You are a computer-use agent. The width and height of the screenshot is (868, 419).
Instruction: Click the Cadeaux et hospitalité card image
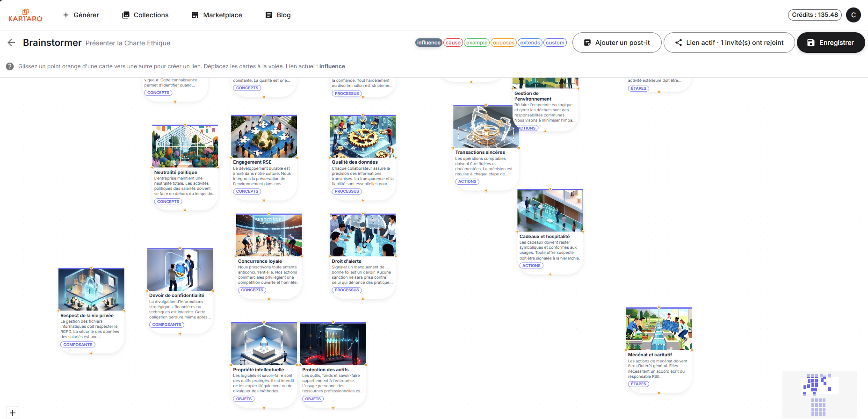pyautogui.click(x=550, y=210)
